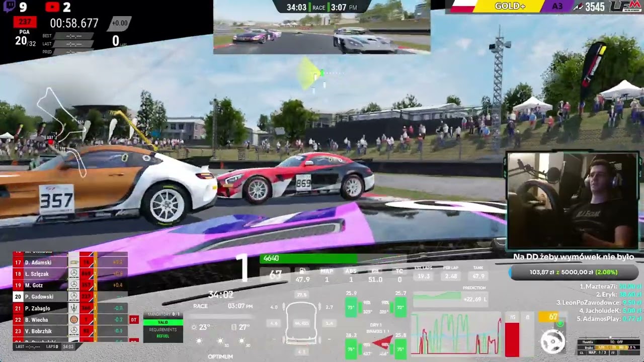
Task: Click the front-right tyre temperature widget
Action: pos(400,307)
